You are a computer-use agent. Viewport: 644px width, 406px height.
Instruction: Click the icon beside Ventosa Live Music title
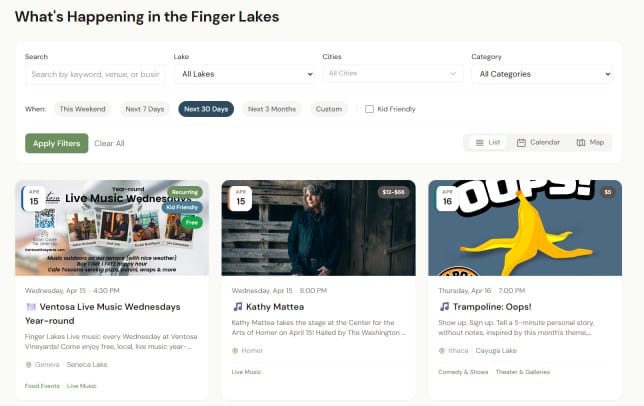31,307
